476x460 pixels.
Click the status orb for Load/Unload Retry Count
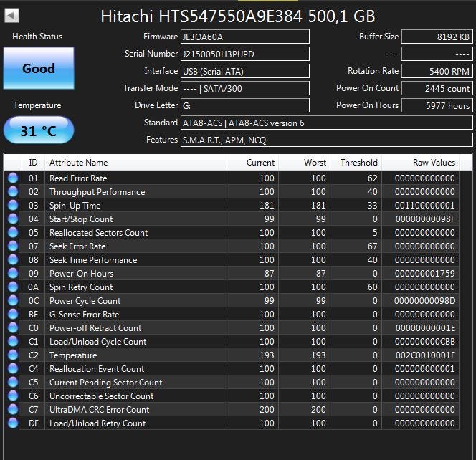(13, 423)
